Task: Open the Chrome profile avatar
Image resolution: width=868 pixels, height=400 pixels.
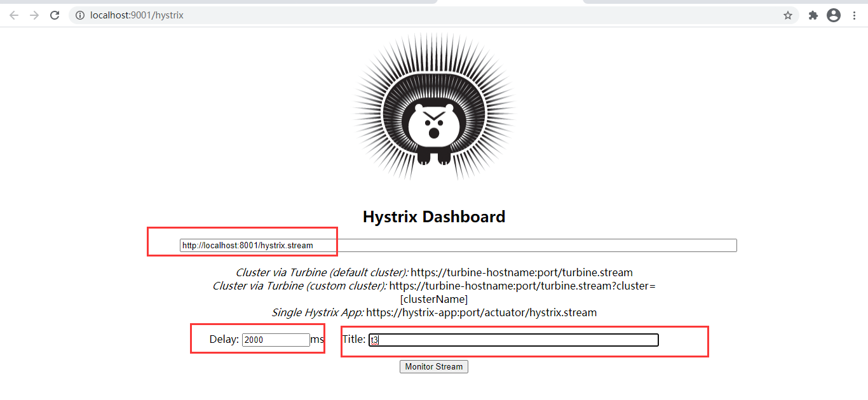Action: [834, 15]
